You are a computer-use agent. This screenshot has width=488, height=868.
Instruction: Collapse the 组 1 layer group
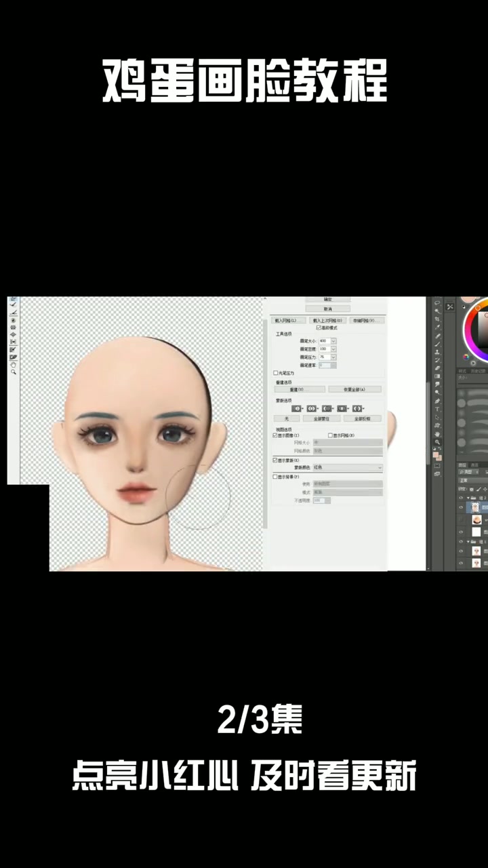point(468,542)
